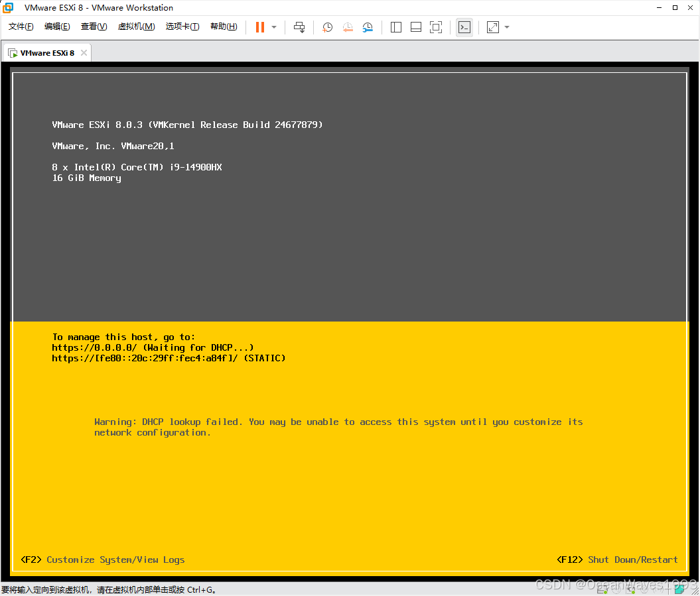Close the VMware Workstation window

pyautogui.click(x=690, y=7)
